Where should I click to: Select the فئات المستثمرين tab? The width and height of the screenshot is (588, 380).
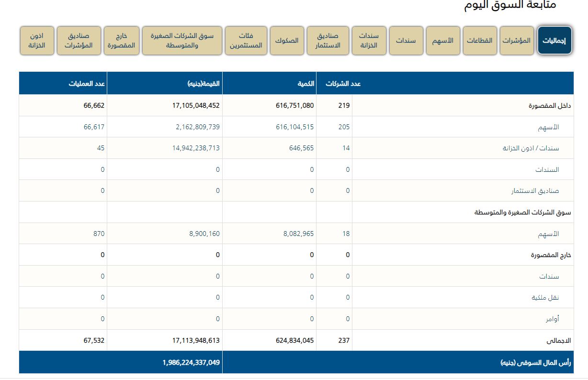click(x=246, y=41)
